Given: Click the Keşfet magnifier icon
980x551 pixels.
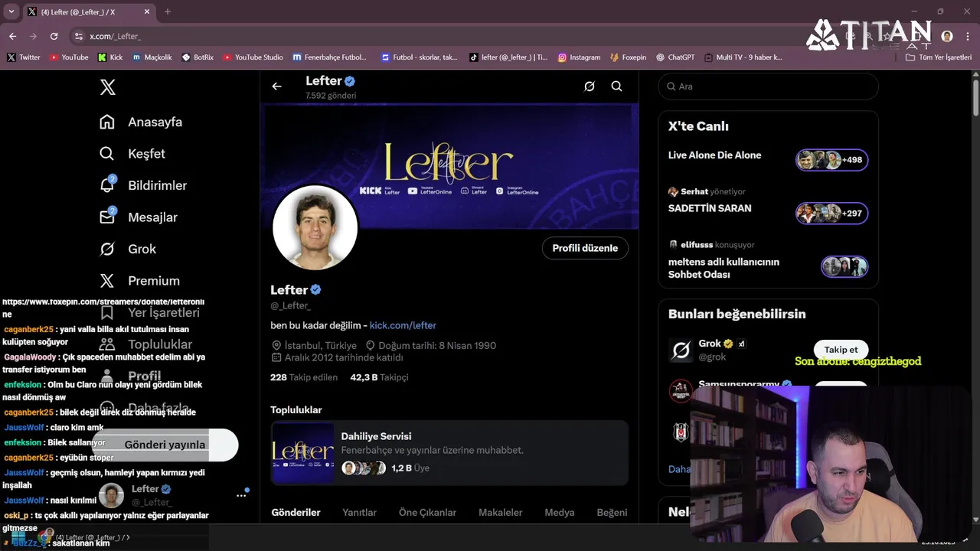Looking at the screenshot, I should 107,154.
